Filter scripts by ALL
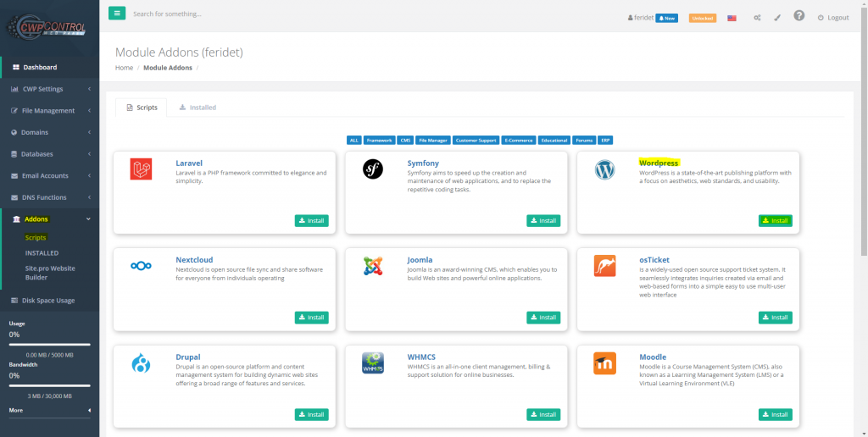The image size is (868, 437). pos(354,141)
